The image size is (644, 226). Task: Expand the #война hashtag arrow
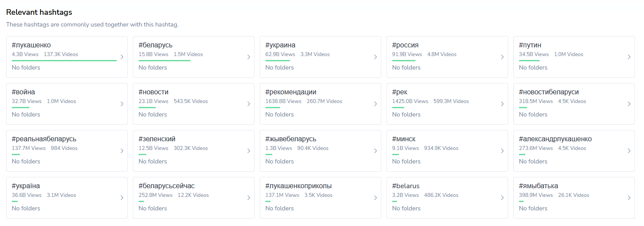point(122,104)
